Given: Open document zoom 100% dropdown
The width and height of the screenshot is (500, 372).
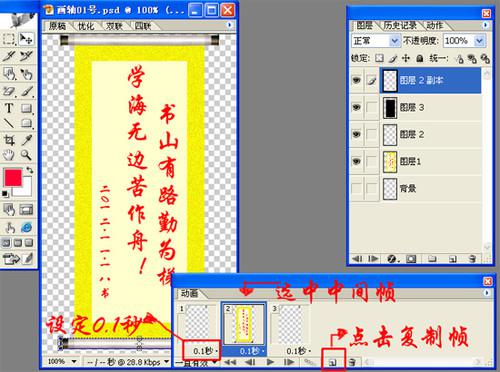Looking at the screenshot, I should pos(74,361).
